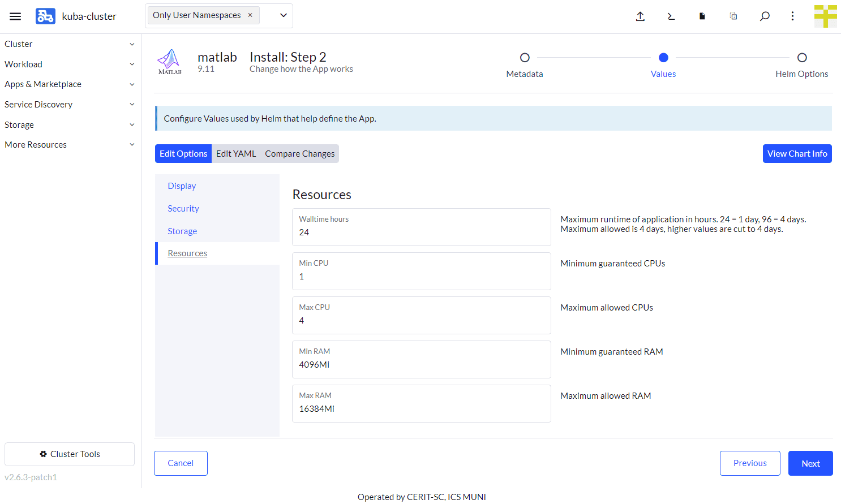The width and height of the screenshot is (841, 504).
Task: Open the resource search magnifier icon
Action: pos(765,16)
